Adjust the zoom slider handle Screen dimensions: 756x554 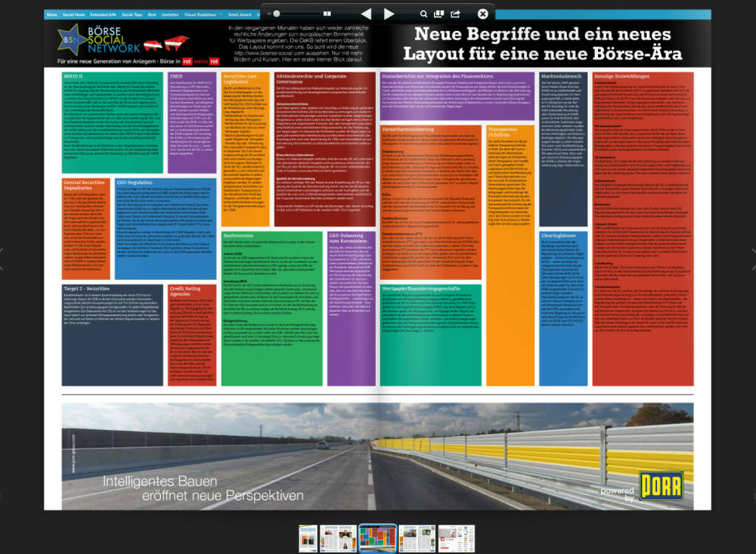276,14
